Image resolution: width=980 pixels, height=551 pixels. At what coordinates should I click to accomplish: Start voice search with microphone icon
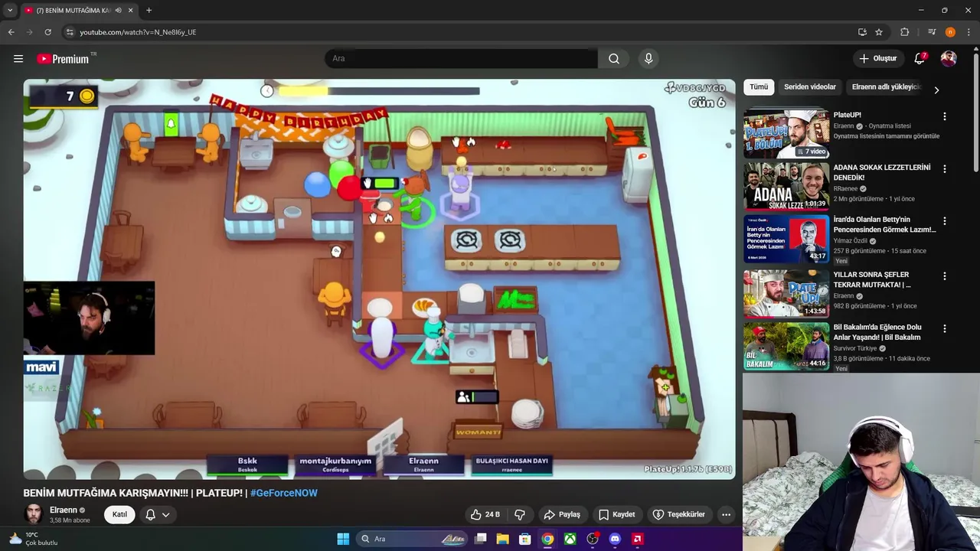click(648, 58)
